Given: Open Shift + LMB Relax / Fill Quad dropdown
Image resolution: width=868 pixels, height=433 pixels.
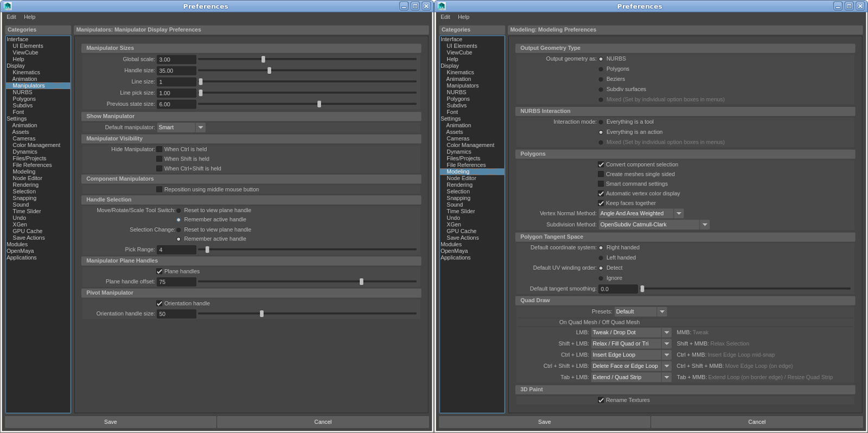Looking at the screenshot, I should click(x=631, y=344).
